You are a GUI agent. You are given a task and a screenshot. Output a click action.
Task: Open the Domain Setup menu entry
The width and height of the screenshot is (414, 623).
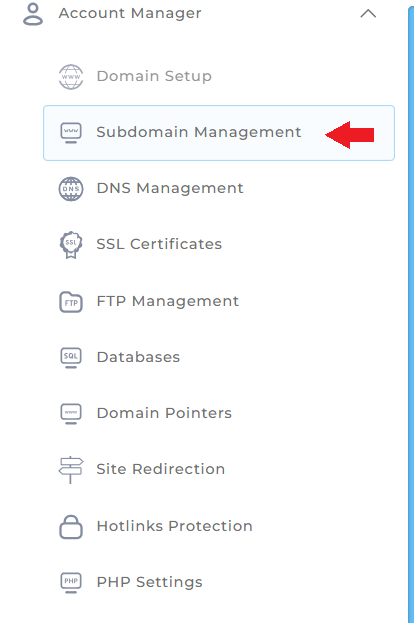coord(154,76)
